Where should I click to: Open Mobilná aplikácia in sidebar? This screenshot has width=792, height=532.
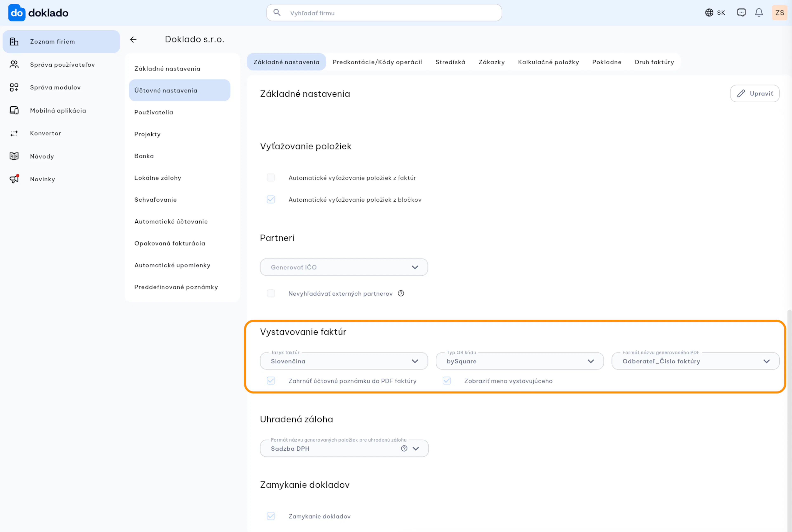click(61, 110)
